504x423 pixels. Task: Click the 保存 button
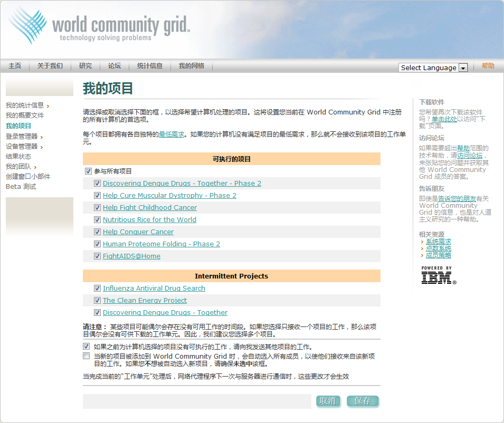point(363,401)
